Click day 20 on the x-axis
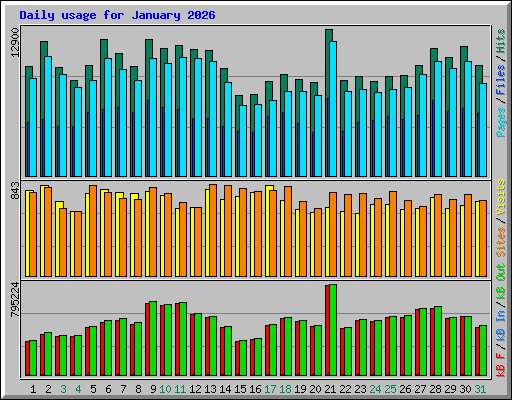 pyautogui.click(x=315, y=389)
